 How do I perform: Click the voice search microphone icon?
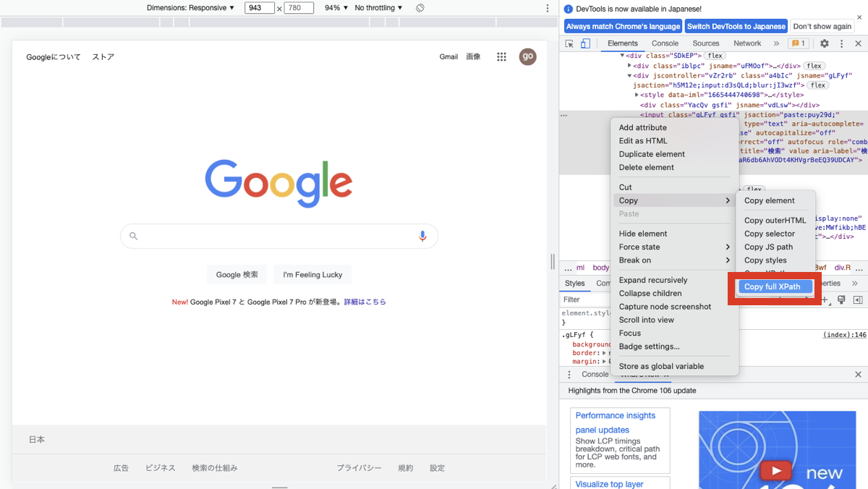(x=423, y=236)
